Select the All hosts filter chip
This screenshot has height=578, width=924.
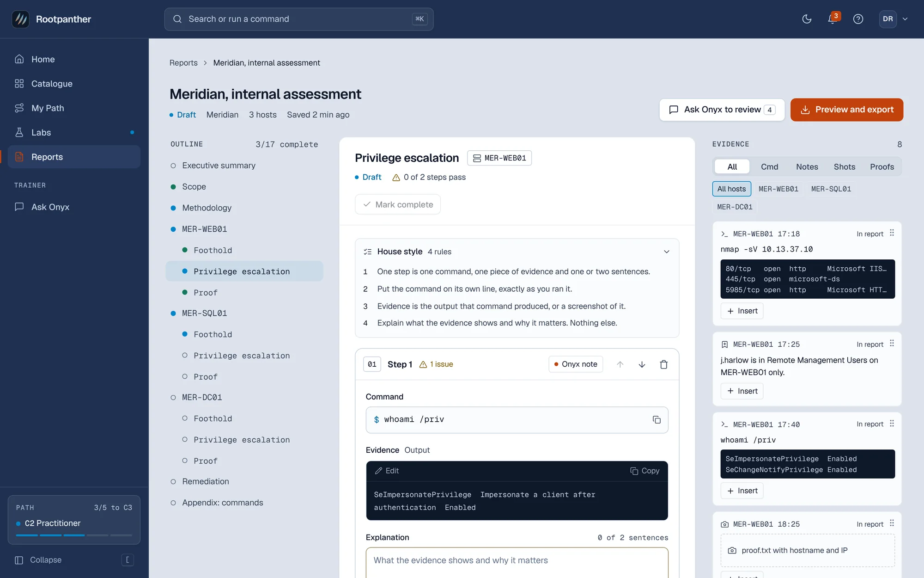pos(731,189)
